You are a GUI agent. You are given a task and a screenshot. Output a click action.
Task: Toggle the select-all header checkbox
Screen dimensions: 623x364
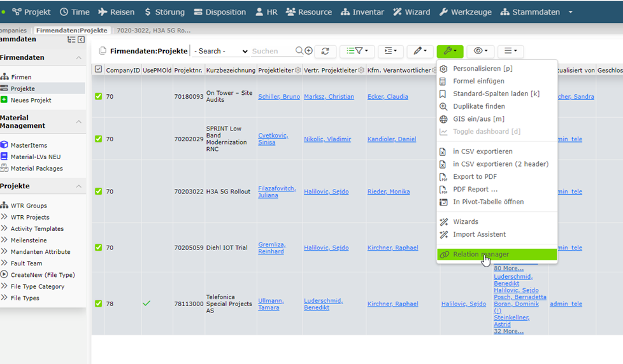98,69
